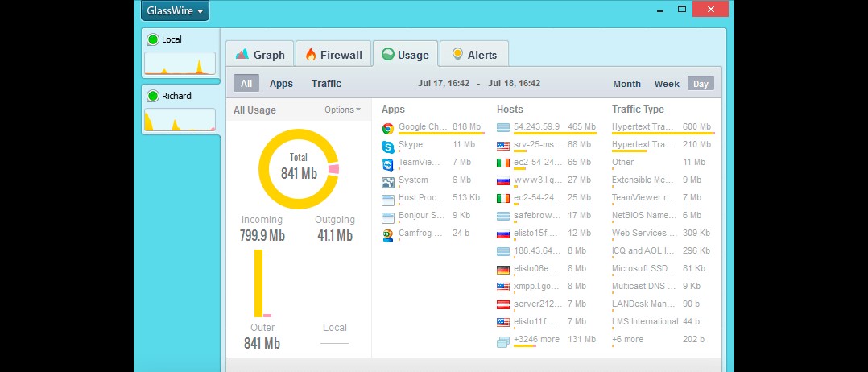Show remaining traffic types via +6 more
This screenshot has height=372, width=868.
(x=627, y=339)
